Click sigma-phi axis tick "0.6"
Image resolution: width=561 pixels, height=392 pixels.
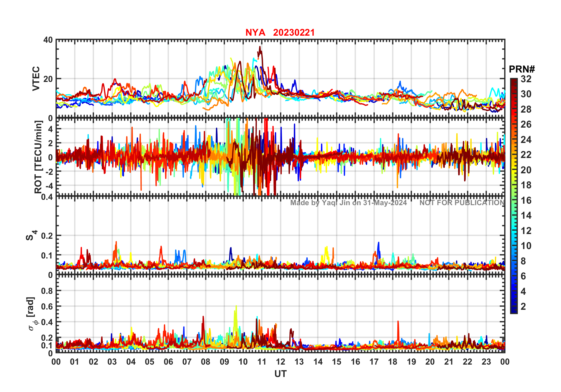point(47,307)
